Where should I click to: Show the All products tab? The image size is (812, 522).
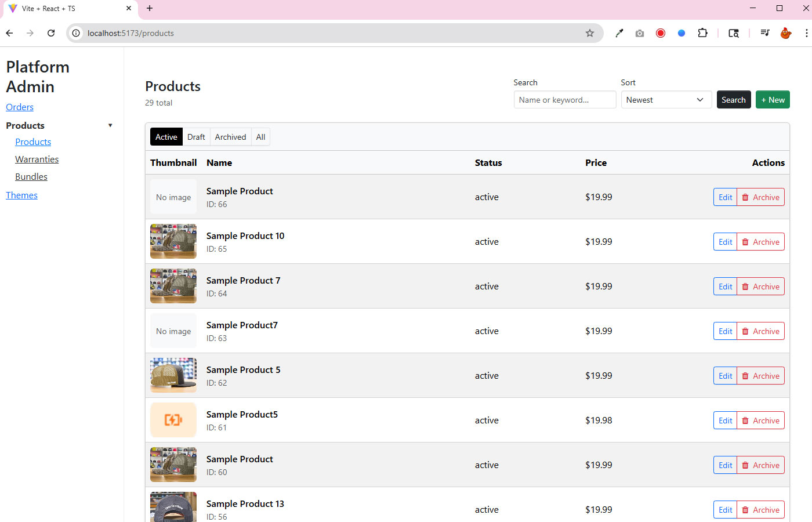[x=260, y=137]
